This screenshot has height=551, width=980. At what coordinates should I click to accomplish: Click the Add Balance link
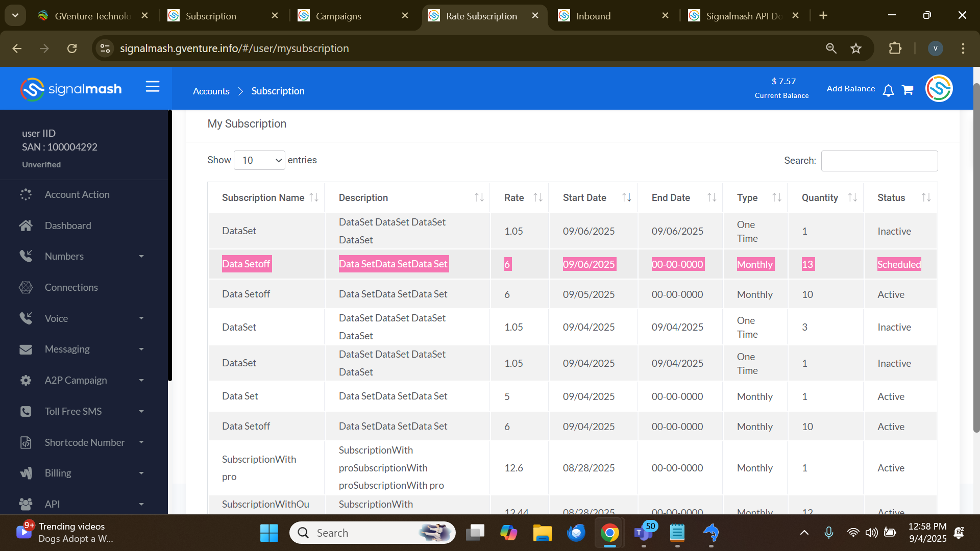[850, 89]
